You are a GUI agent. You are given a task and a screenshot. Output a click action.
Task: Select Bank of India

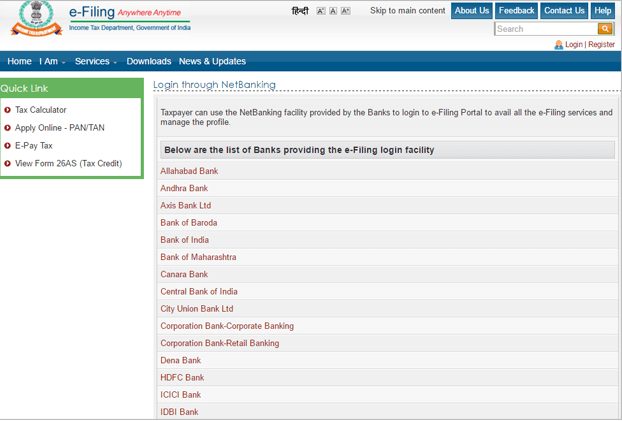[184, 240]
